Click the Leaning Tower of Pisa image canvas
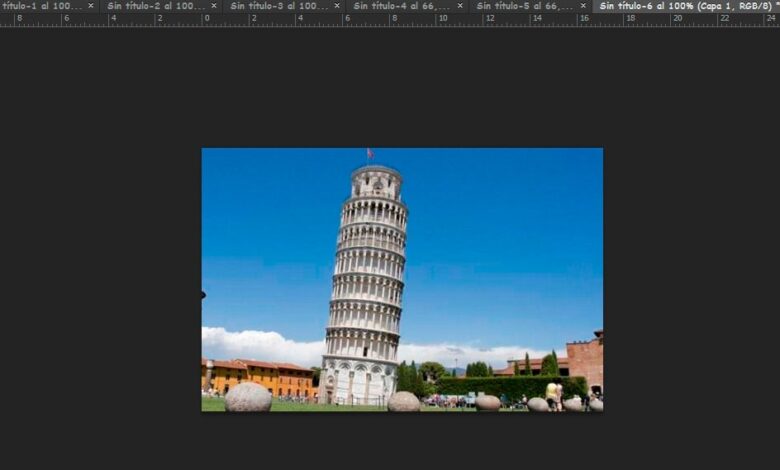Viewport: 780px width, 470px height. [x=402, y=280]
